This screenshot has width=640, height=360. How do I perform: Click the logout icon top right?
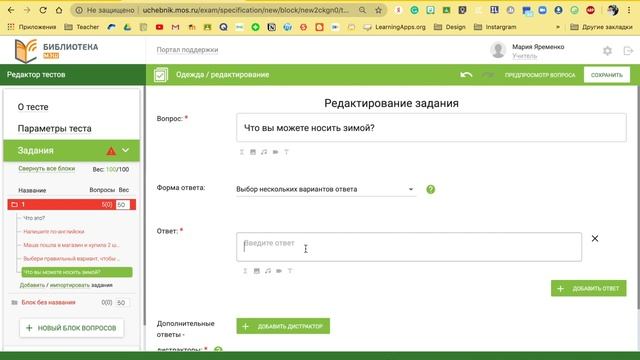tap(628, 51)
